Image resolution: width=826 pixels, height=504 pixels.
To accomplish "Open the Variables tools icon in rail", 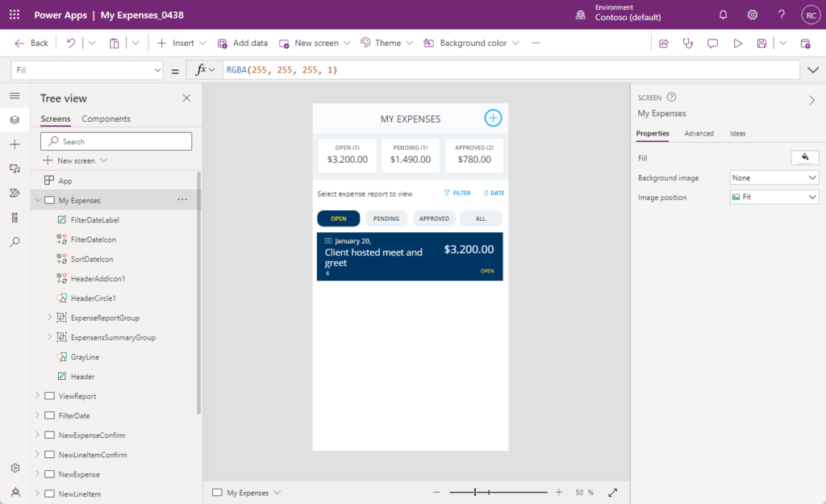I will point(15,218).
